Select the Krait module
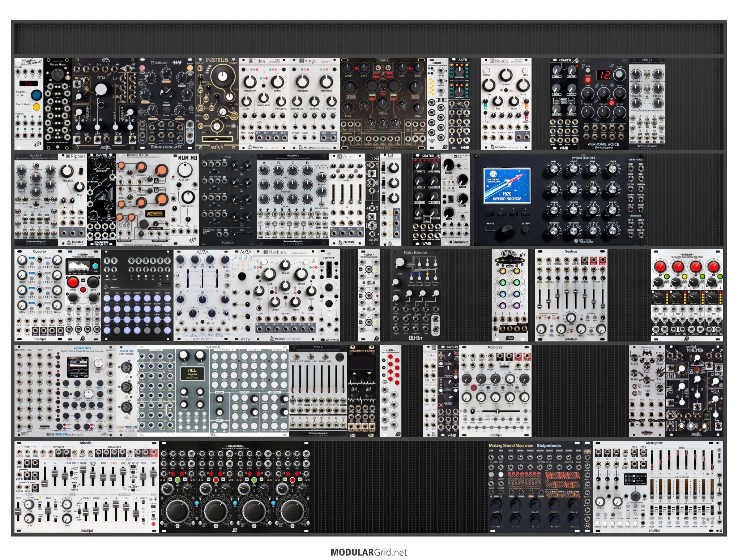 click(x=329, y=295)
